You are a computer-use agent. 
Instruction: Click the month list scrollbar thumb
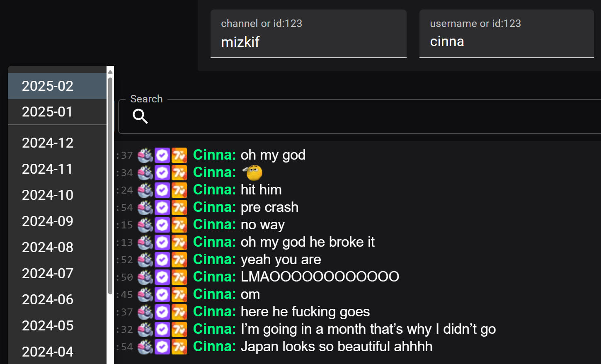[110, 186]
